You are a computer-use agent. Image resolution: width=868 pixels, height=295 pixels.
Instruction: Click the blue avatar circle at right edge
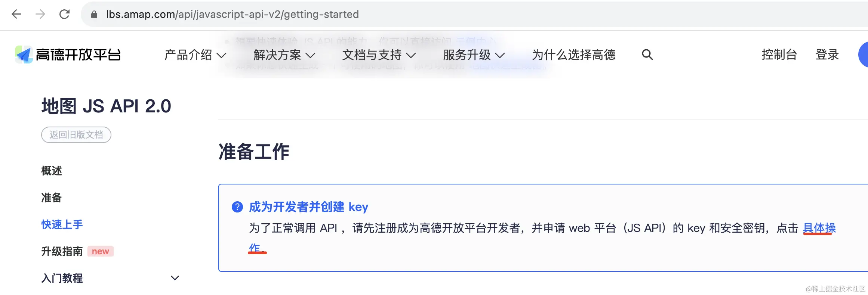click(x=863, y=55)
